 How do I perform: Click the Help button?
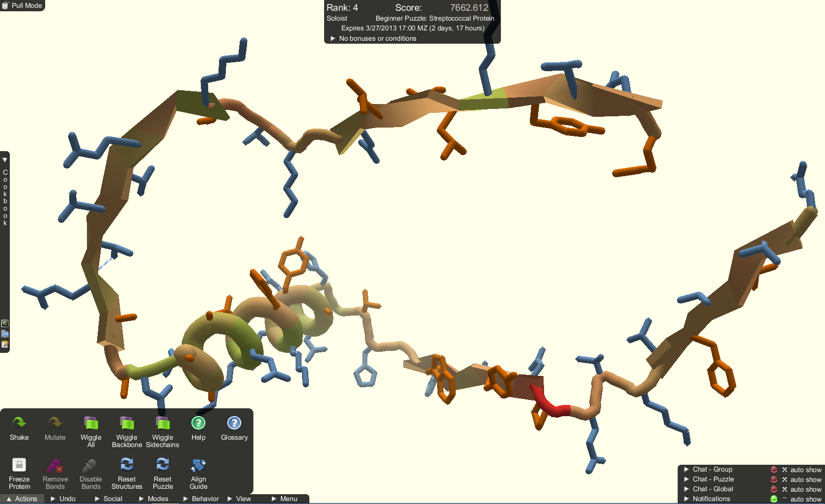[x=198, y=428]
